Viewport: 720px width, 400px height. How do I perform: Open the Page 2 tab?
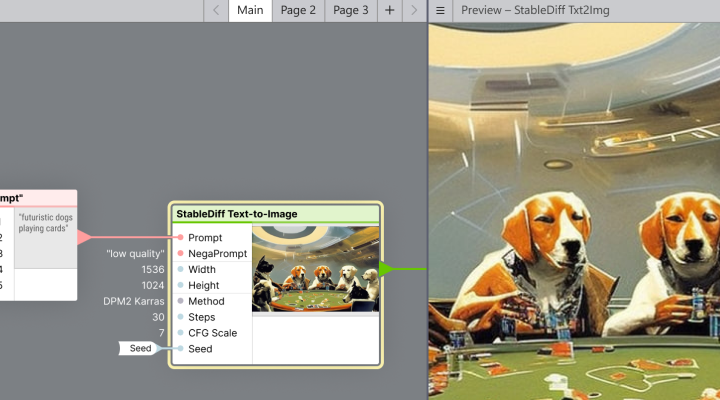point(298,10)
